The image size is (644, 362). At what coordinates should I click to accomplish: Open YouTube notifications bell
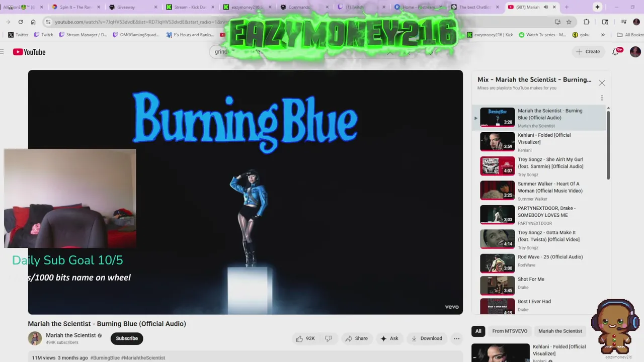click(x=615, y=51)
